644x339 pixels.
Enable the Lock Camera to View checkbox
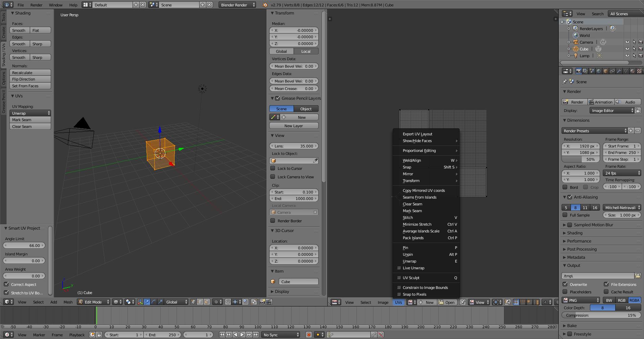click(273, 177)
